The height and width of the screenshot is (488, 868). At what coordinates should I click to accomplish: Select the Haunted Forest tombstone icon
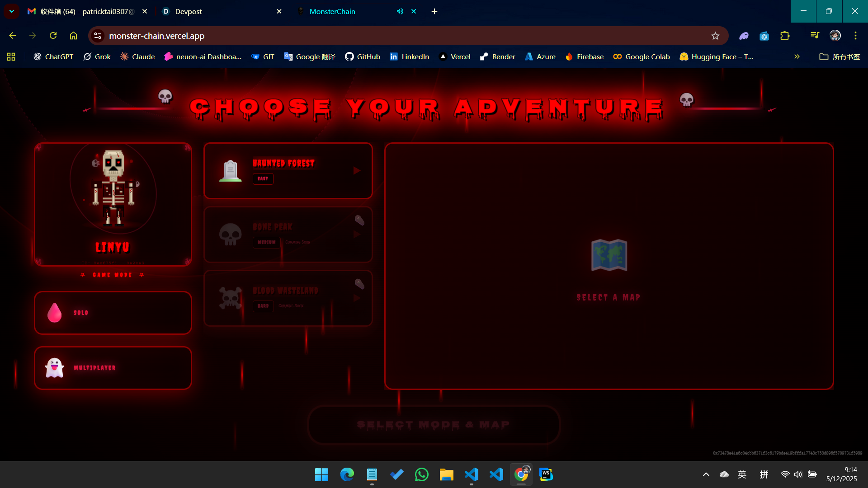230,171
